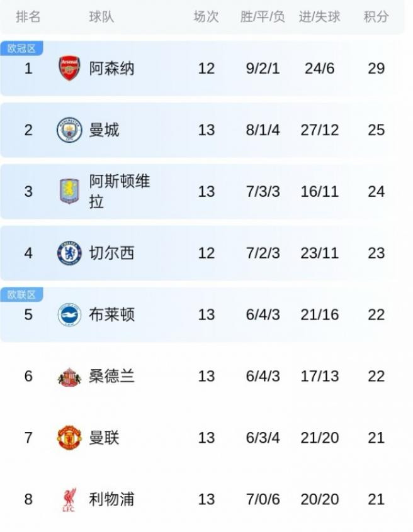Screen dimensions: 413x532
Task: Click the Sunderland club crest
Action: coord(69,376)
